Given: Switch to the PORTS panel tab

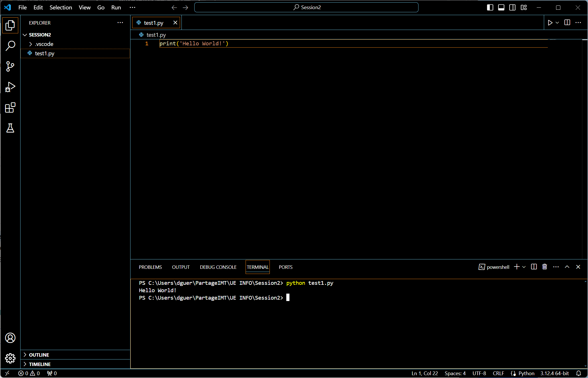Looking at the screenshot, I should (286, 267).
